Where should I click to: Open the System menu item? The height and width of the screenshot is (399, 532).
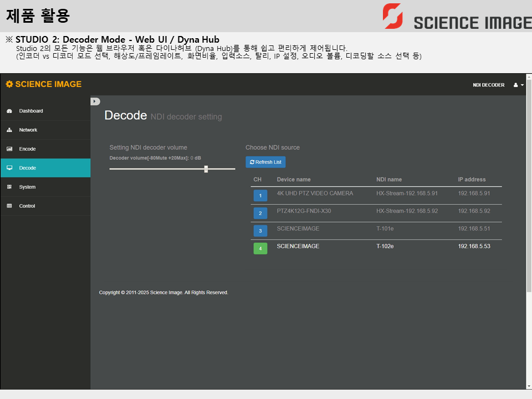(45, 187)
